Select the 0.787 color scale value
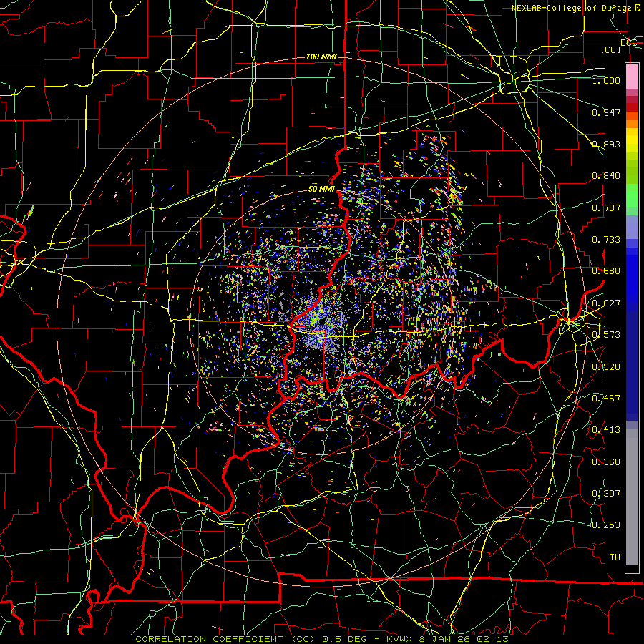This screenshot has width=644, height=644. 606,208
